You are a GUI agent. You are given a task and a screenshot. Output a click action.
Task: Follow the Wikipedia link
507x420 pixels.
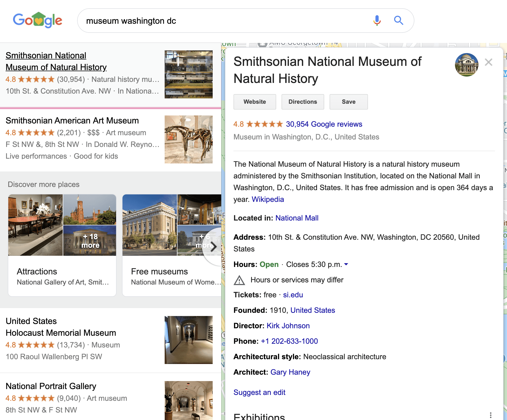[268, 199]
